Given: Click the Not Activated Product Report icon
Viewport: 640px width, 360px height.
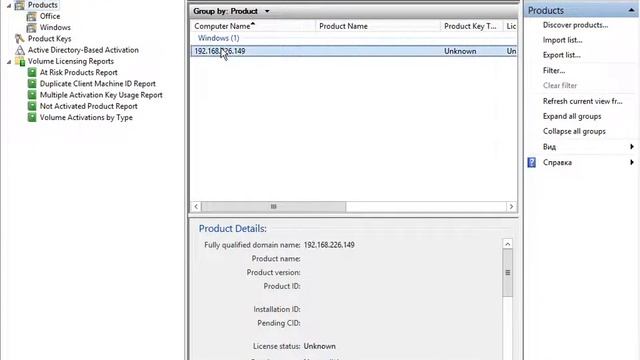Looking at the screenshot, I should pos(32,106).
